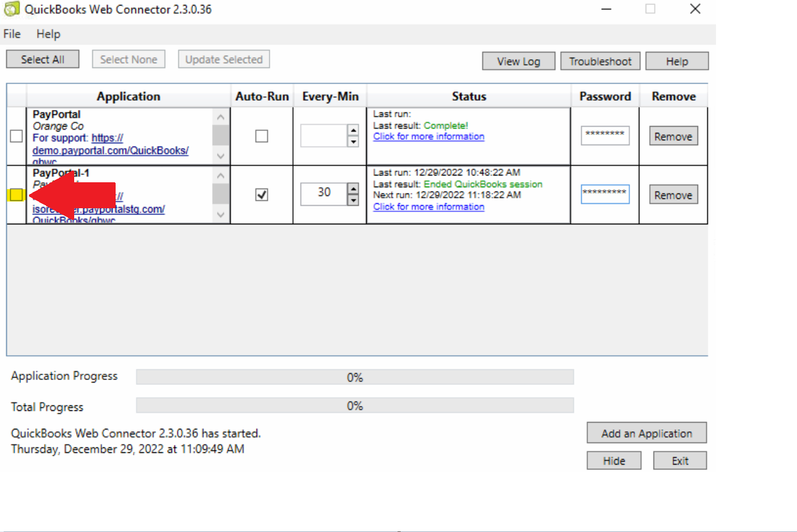Click the password field for PayPortal Orange Co
Screen dimensions: 797x532
605,135
